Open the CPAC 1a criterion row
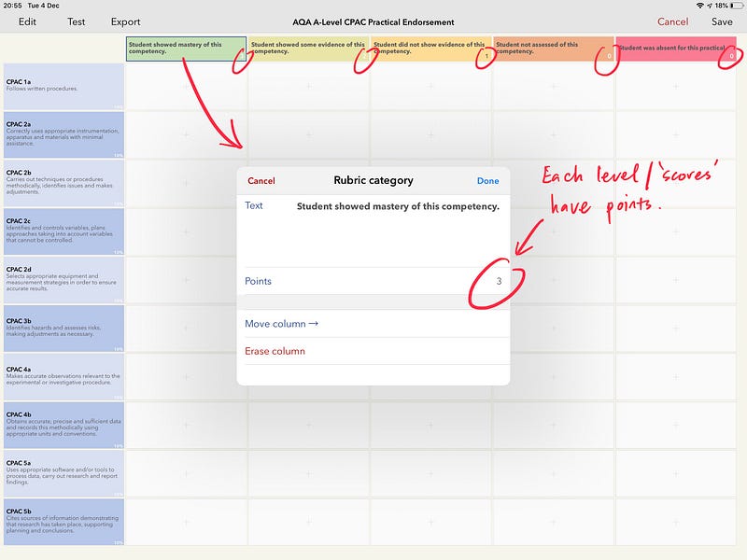 pos(63,86)
